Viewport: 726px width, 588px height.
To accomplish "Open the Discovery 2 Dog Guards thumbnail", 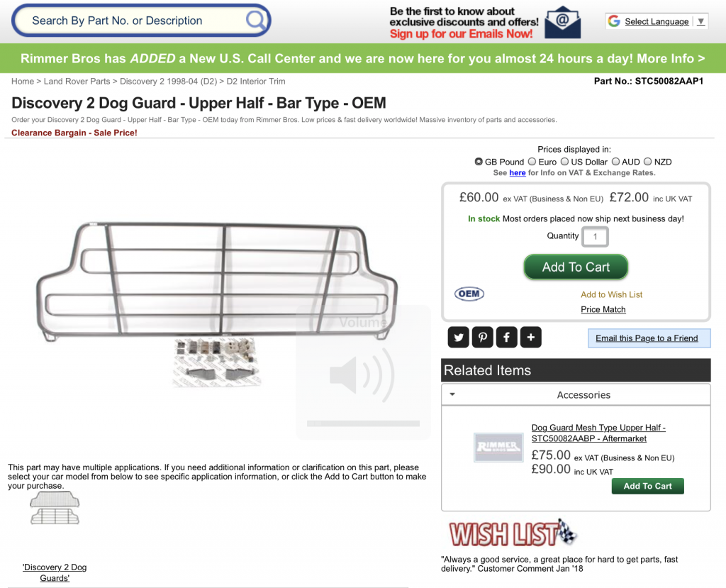I will click(55, 509).
